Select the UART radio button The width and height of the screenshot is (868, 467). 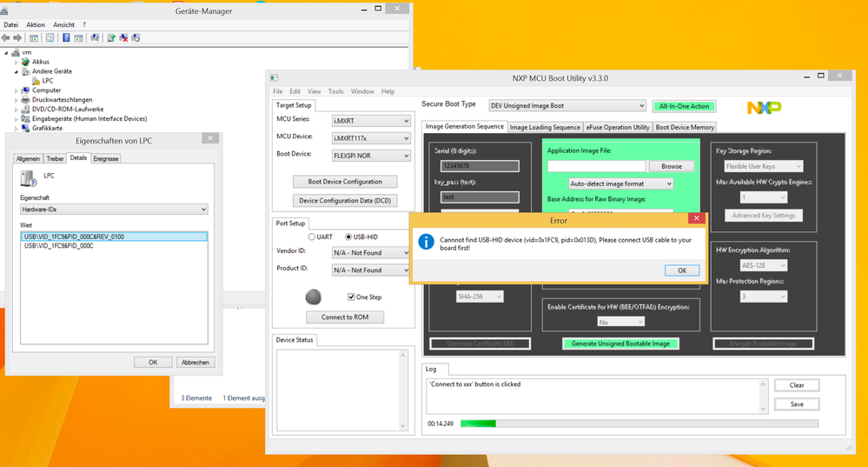[312, 237]
